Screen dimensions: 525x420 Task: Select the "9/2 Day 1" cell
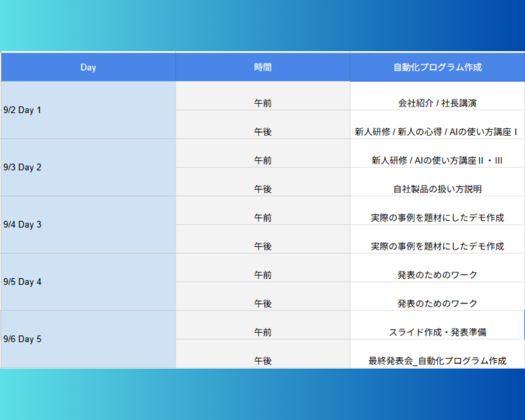(88, 110)
